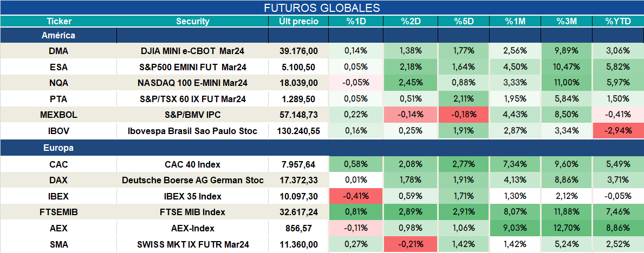Click the Últ precio header
Image resolution: width=644 pixels, height=253 pixels.
pyautogui.click(x=298, y=21)
